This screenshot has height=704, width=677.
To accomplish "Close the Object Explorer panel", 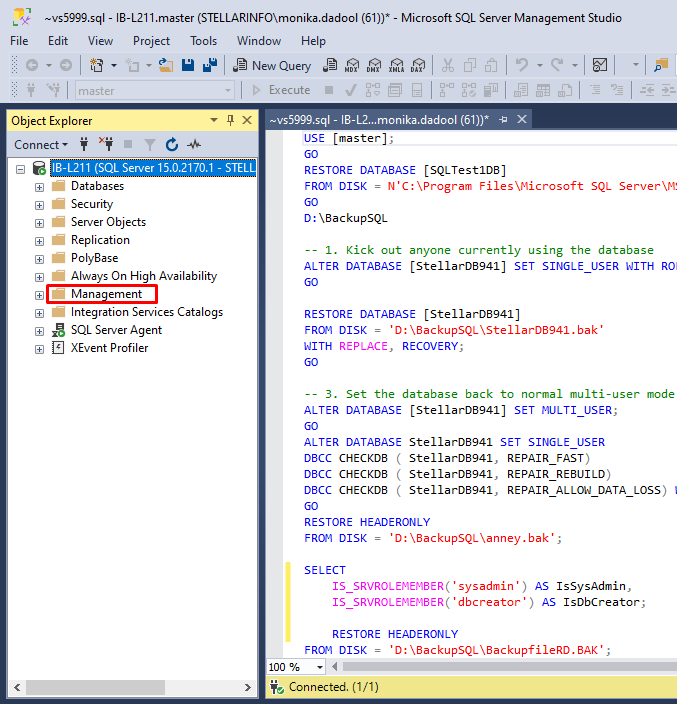I will point(247,120).
